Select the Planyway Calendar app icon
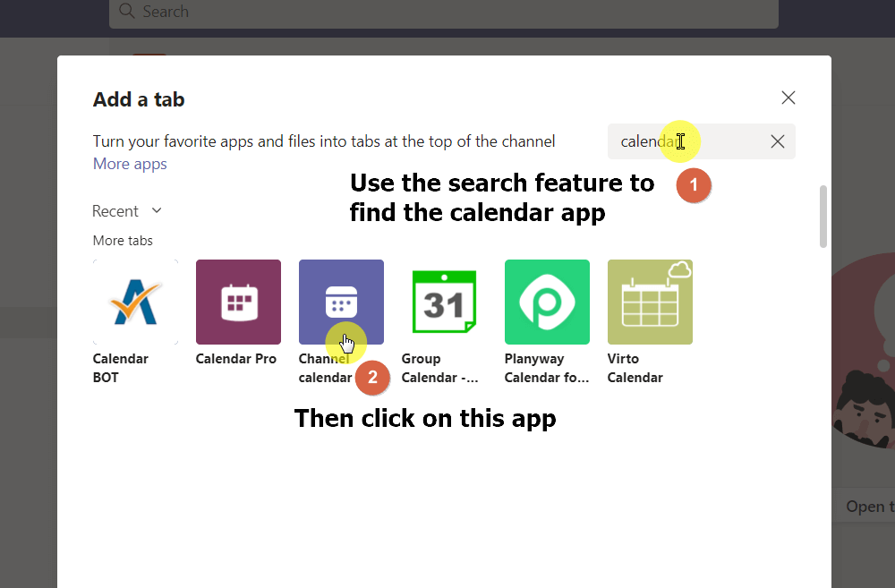The width and height of the screenshot is (895, 588). 547,302
